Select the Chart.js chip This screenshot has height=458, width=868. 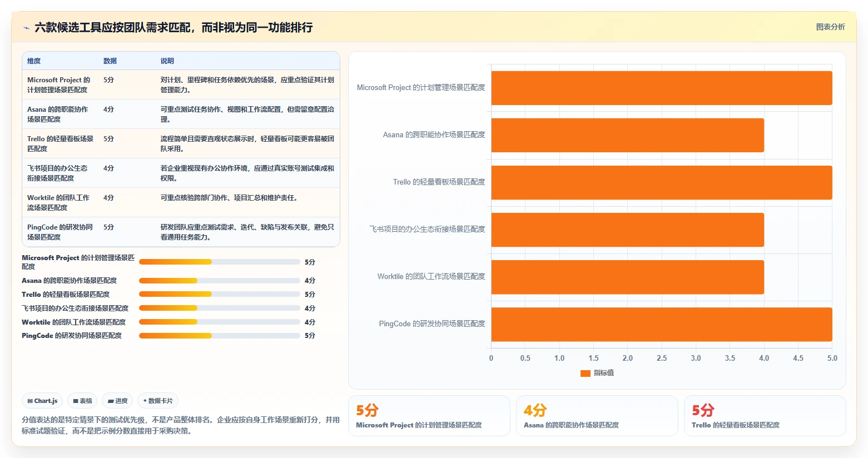(43, 401)
